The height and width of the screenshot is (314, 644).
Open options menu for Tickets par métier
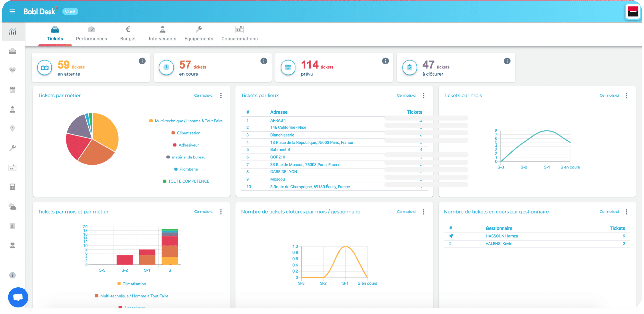[221, 96]
